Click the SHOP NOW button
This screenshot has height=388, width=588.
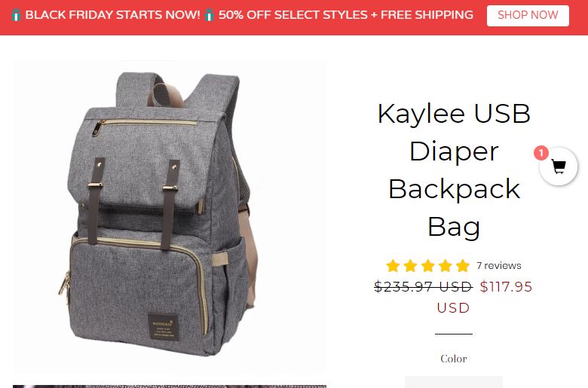click(528, 15)
